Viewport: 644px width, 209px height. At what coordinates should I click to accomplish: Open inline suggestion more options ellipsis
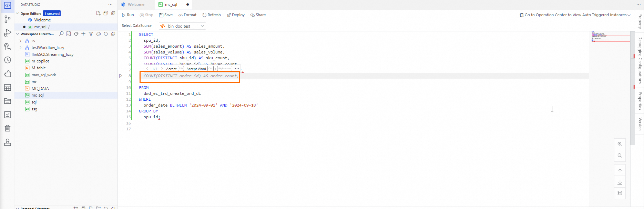point(237,69)
